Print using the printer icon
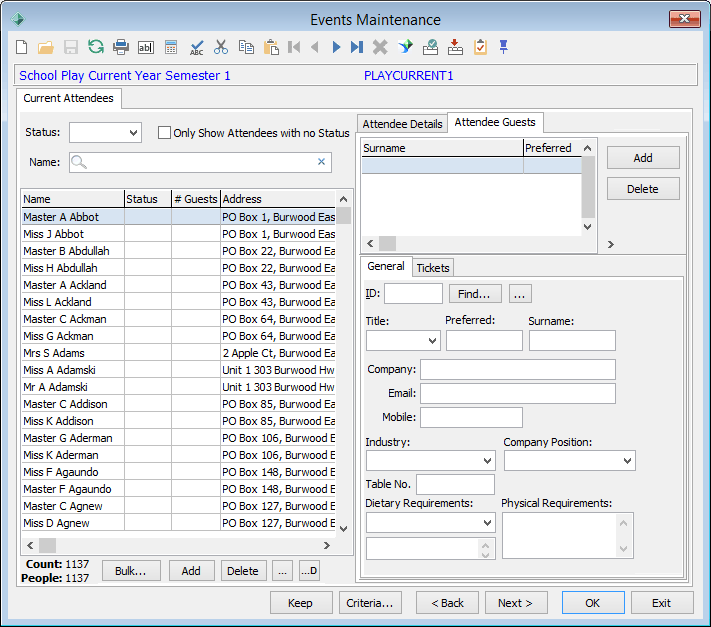This screenshot has width=711, height=627. tap(121, 47)
